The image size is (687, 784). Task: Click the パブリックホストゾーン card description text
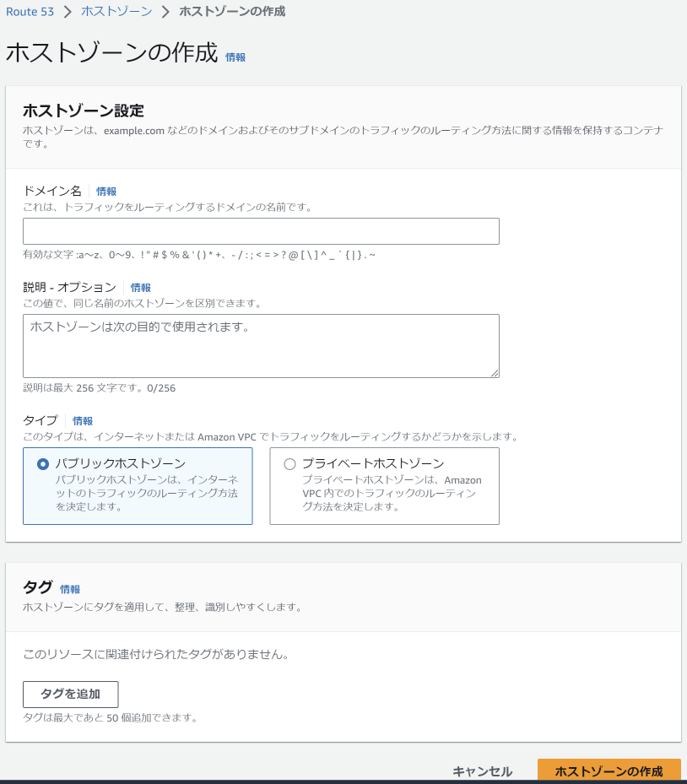(x=147, y=493)
